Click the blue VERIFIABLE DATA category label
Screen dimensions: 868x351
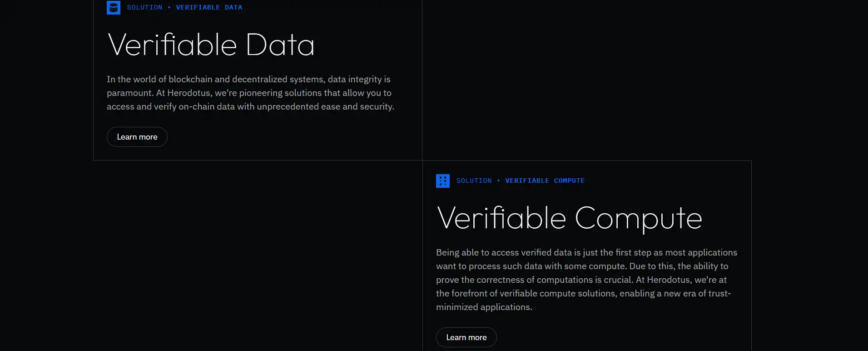pos(209,8)
